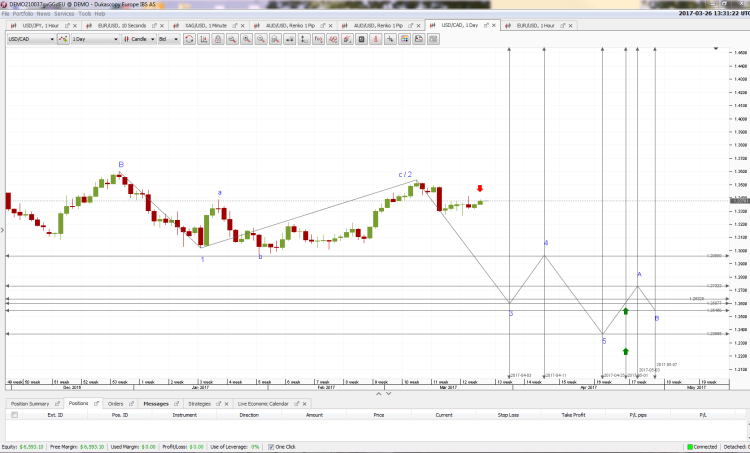The width and height of the screenshot is (750, 453).
Task: Click the 'Use of Leverage:' status entry
Action: pyautogui.click(x=235, y=447)
